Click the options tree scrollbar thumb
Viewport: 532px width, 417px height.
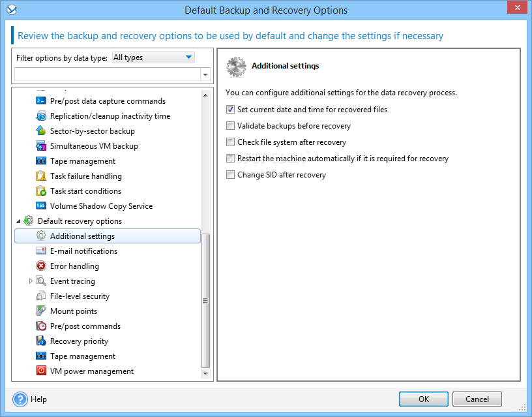coord(205,301)
